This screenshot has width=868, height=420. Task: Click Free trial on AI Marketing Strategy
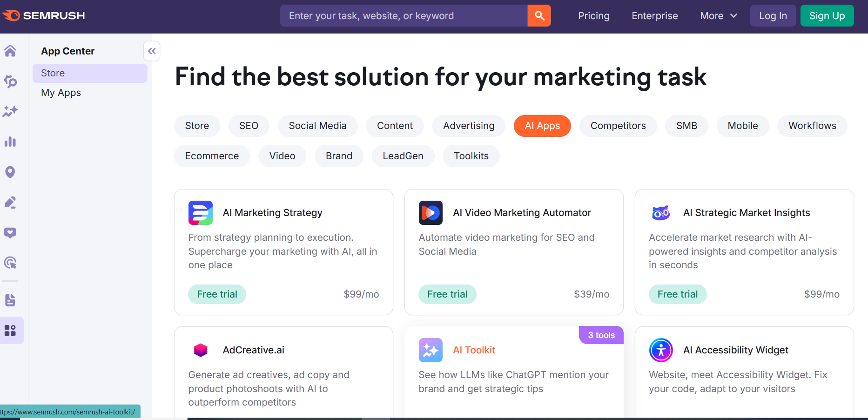click(217, 294)
